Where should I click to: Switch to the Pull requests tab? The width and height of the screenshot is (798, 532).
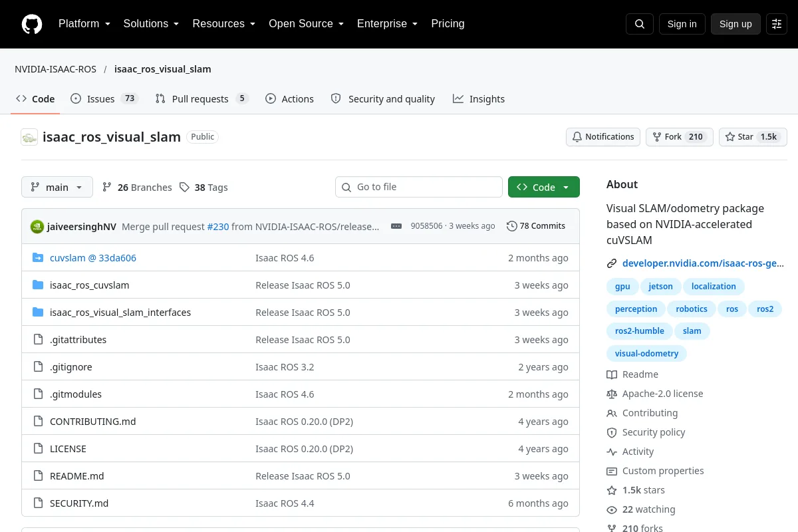click(201, 98)
